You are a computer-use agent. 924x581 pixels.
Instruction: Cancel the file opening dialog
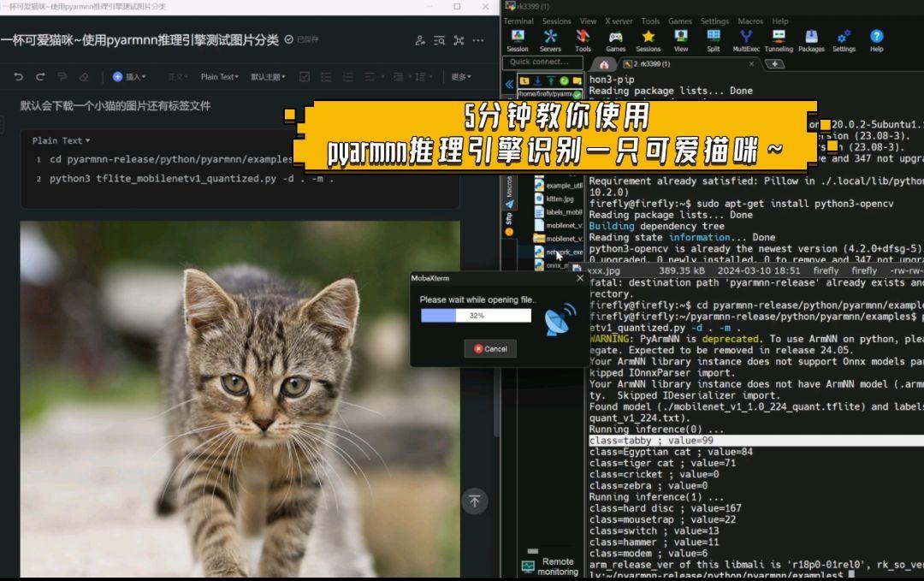coord(490,348)
